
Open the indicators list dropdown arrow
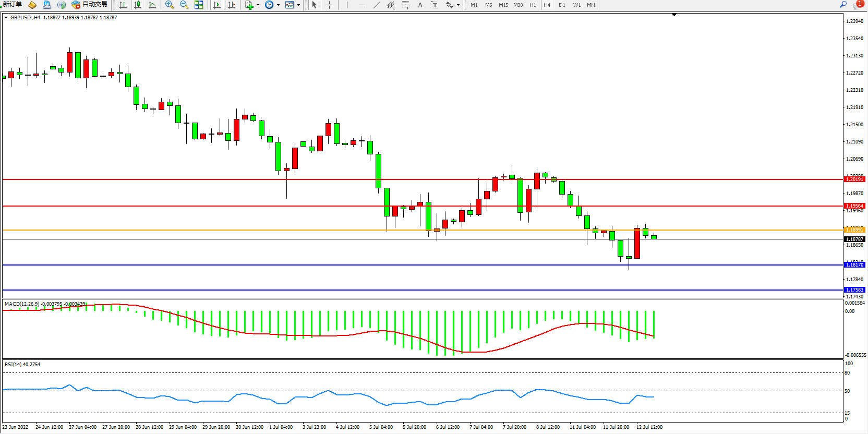[x=258, y=5]
